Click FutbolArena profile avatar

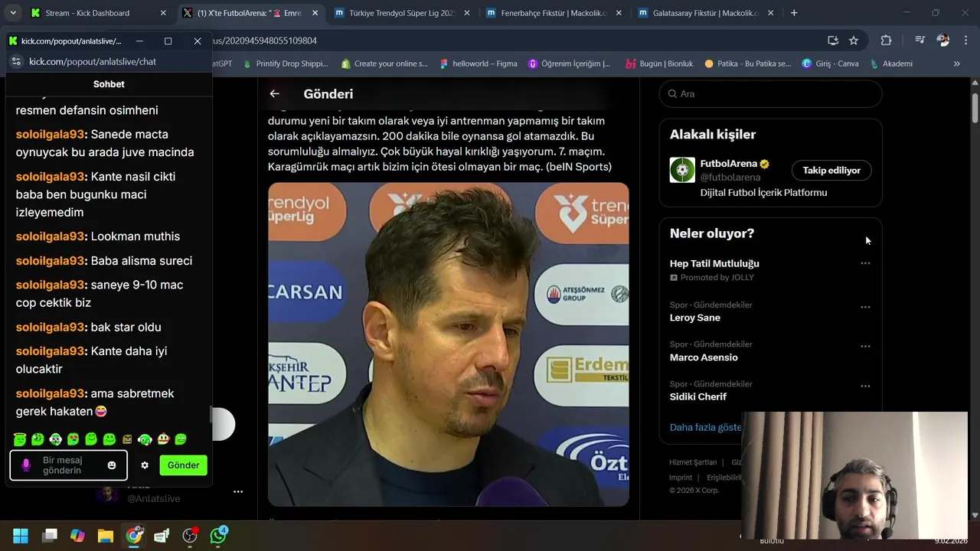(x=682, y=170)
